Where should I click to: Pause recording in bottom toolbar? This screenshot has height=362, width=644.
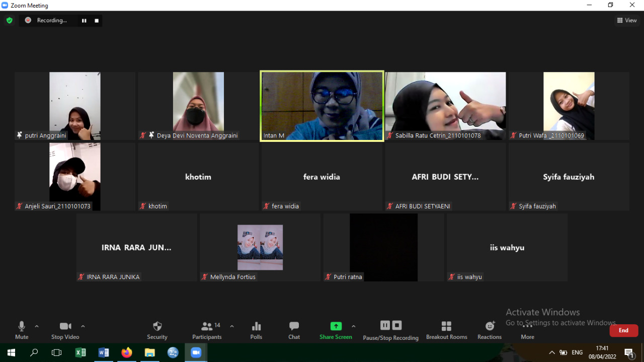tap(385, 325)
